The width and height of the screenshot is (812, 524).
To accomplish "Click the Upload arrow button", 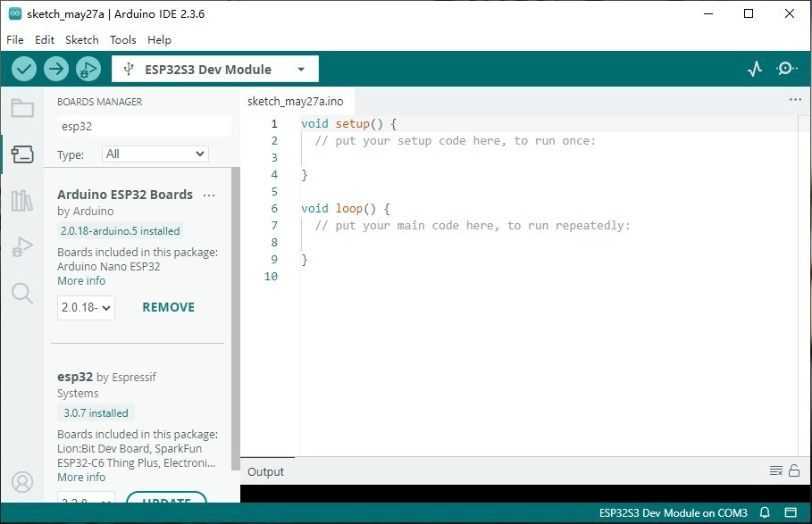I will point(56,69).
